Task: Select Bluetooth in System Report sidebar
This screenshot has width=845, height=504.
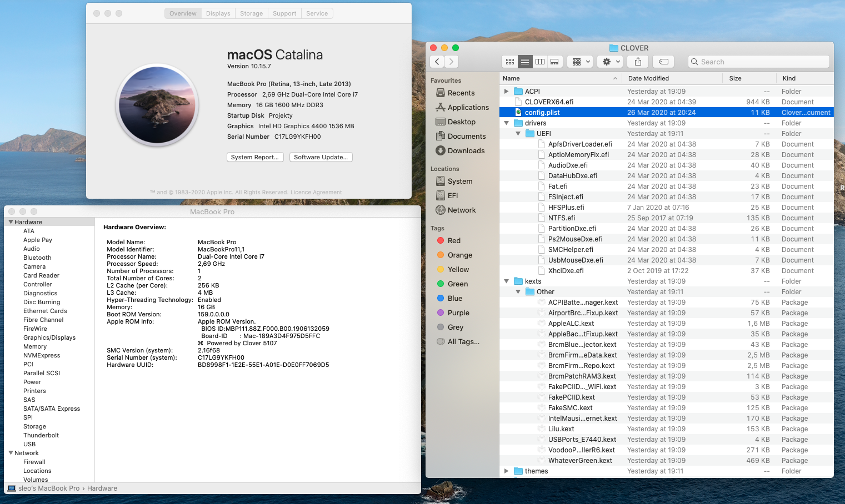Action: pyautogui.click(x=37, y=258)
